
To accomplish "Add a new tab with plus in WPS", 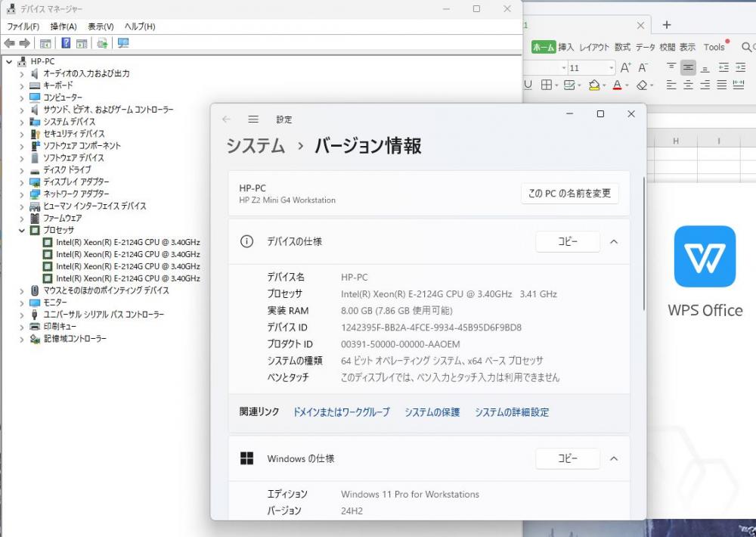I will (666, 25).
